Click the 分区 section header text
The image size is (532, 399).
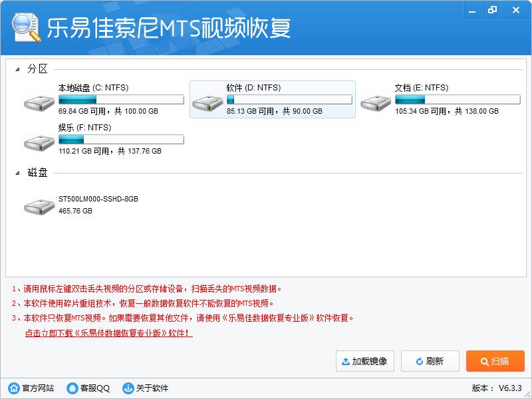pos(37,69)
